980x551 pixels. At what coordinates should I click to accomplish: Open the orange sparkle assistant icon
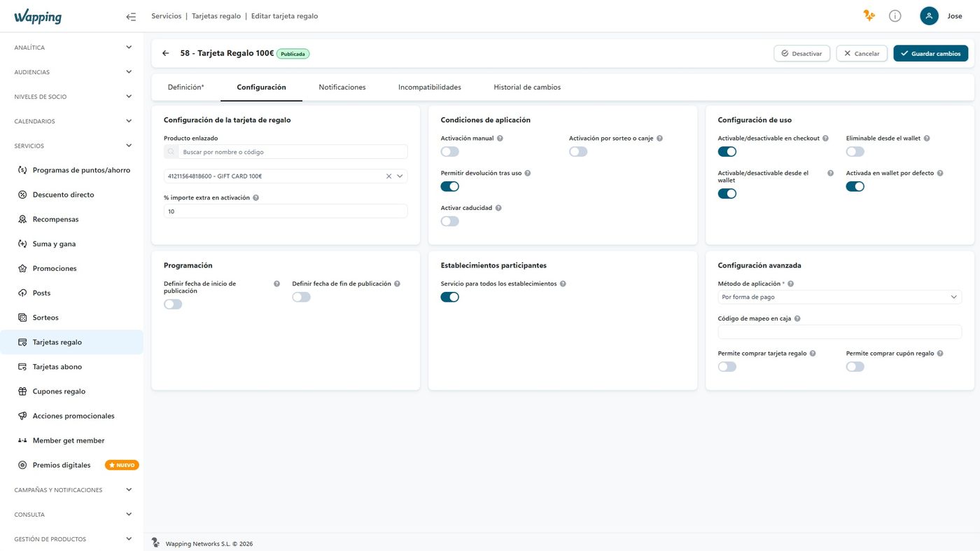[869, 15]
